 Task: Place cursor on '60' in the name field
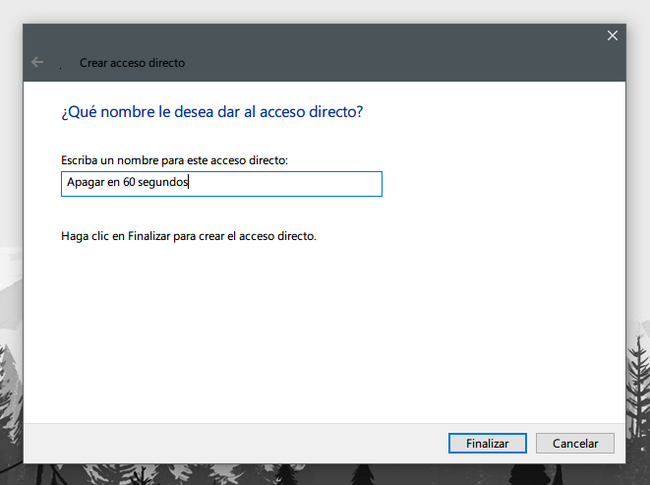(130, 184)
